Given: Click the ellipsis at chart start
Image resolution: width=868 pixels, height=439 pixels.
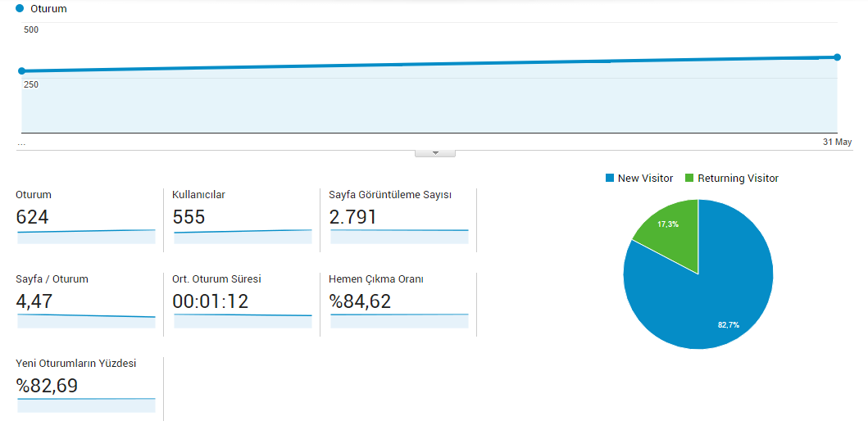Looking at the screenshot, I should (21, 143).
